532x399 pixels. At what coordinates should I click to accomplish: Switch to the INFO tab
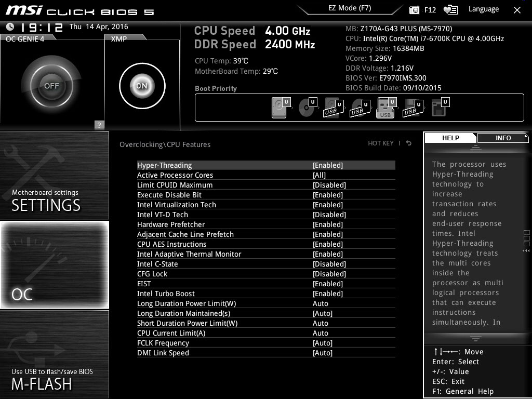coord(503,138)
